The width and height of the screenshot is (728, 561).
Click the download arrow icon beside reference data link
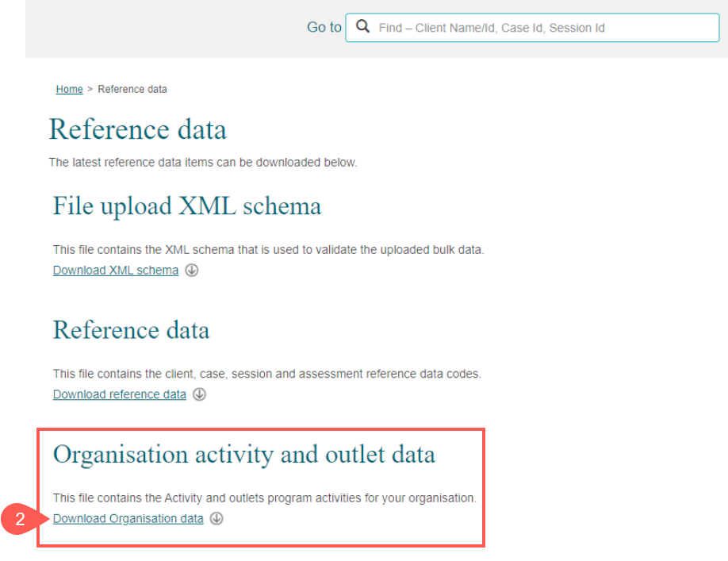[x=199, y=394]
